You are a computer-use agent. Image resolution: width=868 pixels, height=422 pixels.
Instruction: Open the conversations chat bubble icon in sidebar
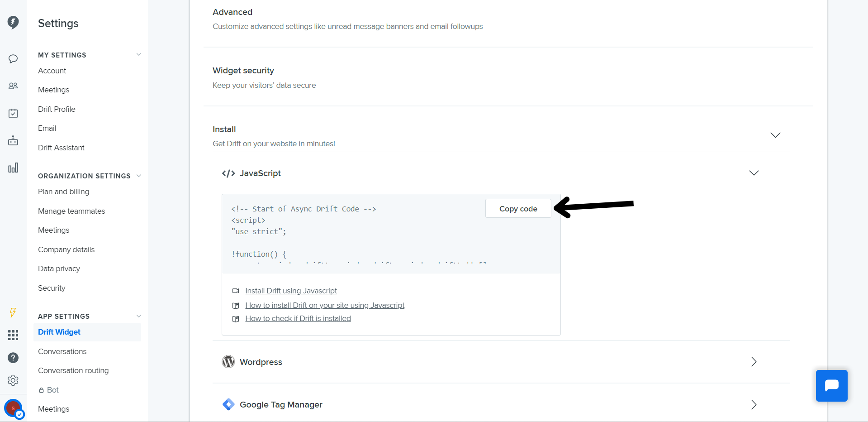[13, 59]
